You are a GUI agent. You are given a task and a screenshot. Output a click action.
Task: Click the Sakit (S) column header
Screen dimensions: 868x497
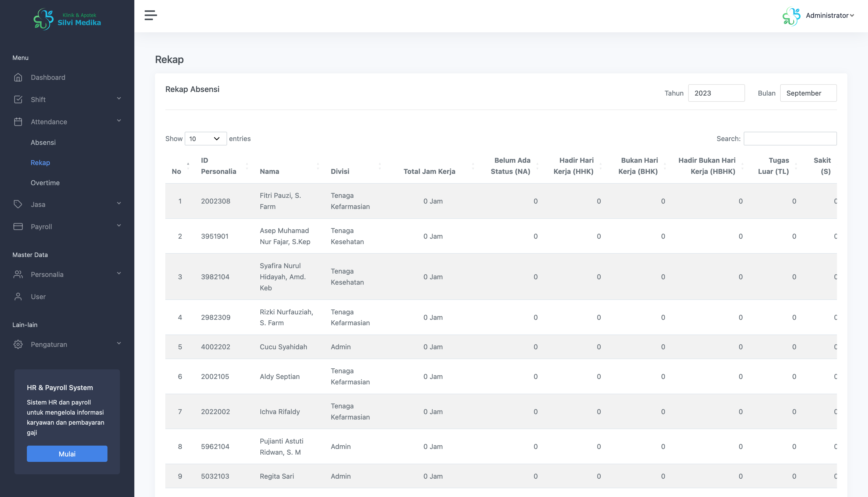point(822,166)
